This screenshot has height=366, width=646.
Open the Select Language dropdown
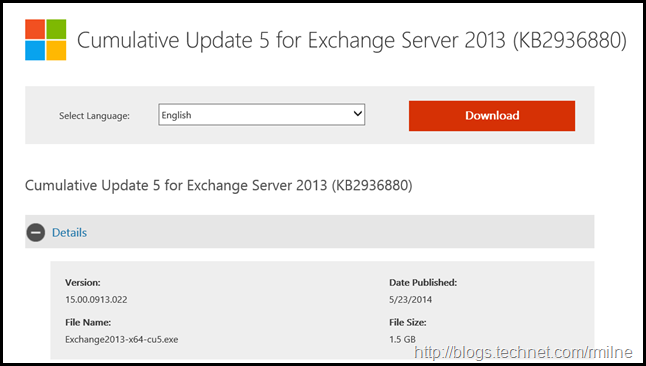(262, 115)
